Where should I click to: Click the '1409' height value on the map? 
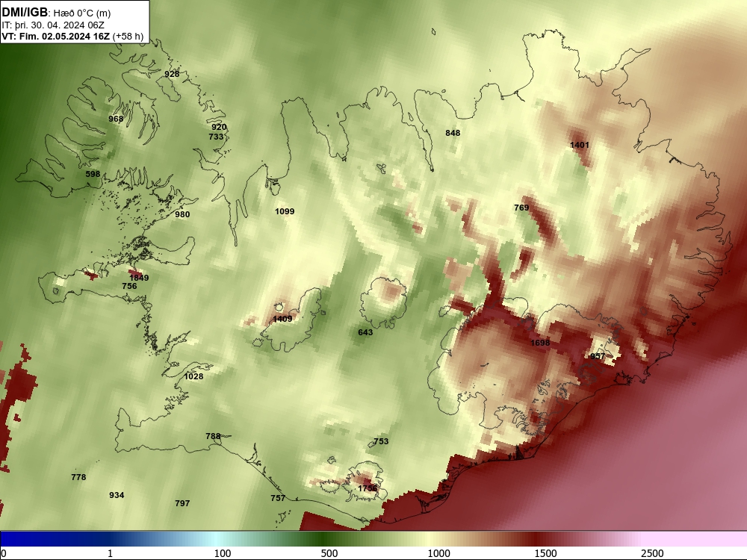[282, 319]
